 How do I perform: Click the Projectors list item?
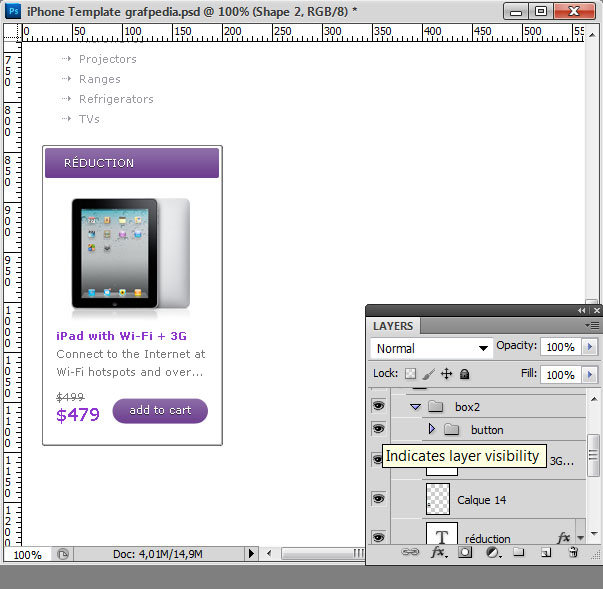(108, 59)
